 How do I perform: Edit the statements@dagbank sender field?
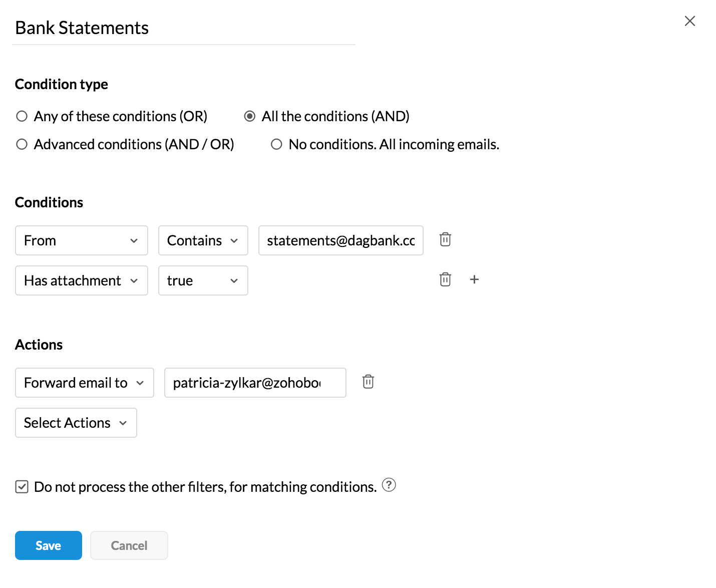(340, 240)
